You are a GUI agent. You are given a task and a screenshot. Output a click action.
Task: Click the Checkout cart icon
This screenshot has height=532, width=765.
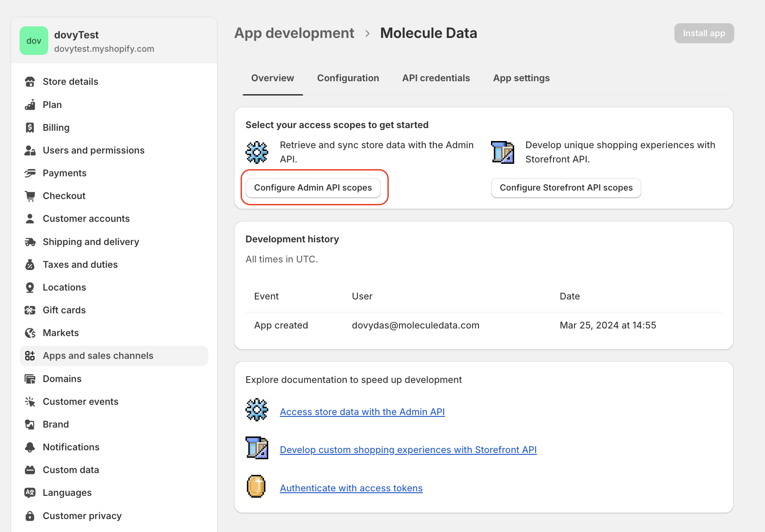click(30, 196)
